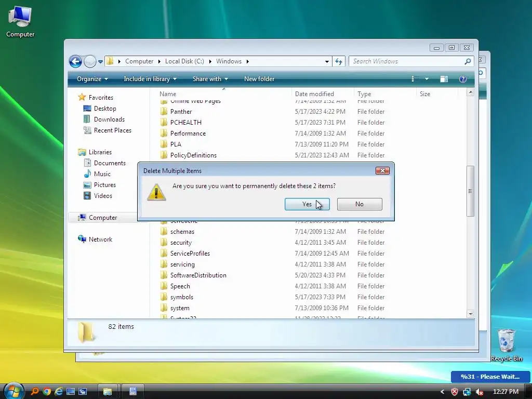
Task: Click the file list scrollbar thumb
Action: (x=470, y=191)
